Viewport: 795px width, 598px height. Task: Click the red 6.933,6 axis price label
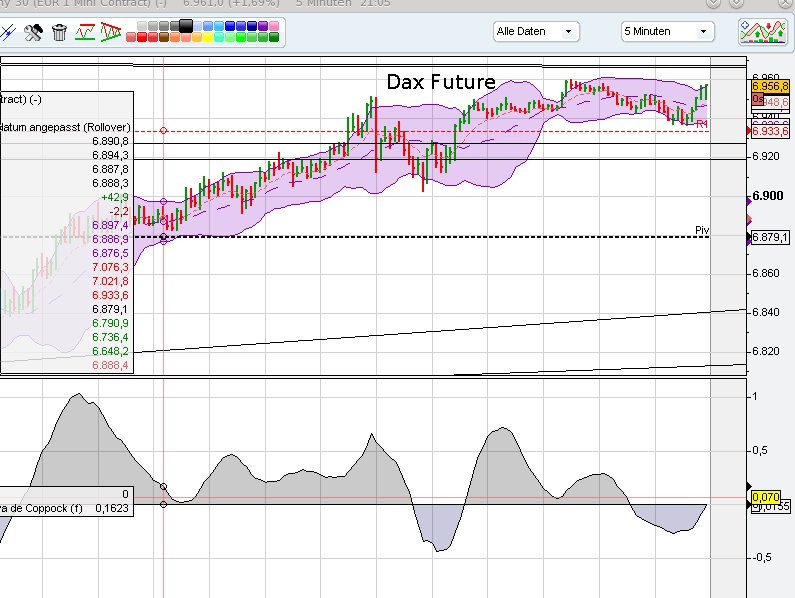[770, 131]
